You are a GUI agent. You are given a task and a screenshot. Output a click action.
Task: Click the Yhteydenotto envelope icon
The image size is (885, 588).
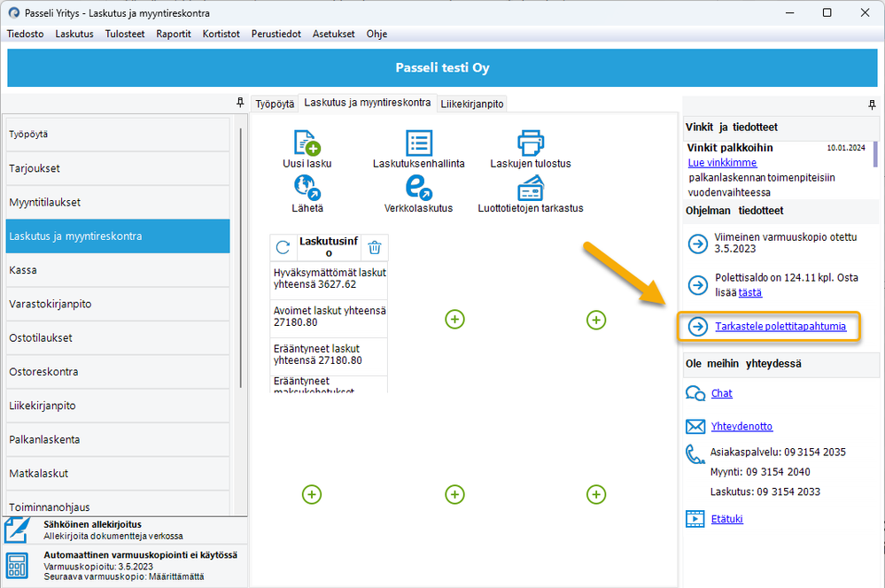pyautogui.click(x=695, y=427)
